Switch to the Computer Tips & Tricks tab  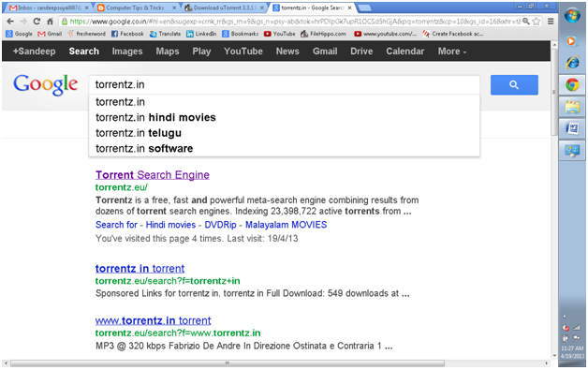pos(136,7)
